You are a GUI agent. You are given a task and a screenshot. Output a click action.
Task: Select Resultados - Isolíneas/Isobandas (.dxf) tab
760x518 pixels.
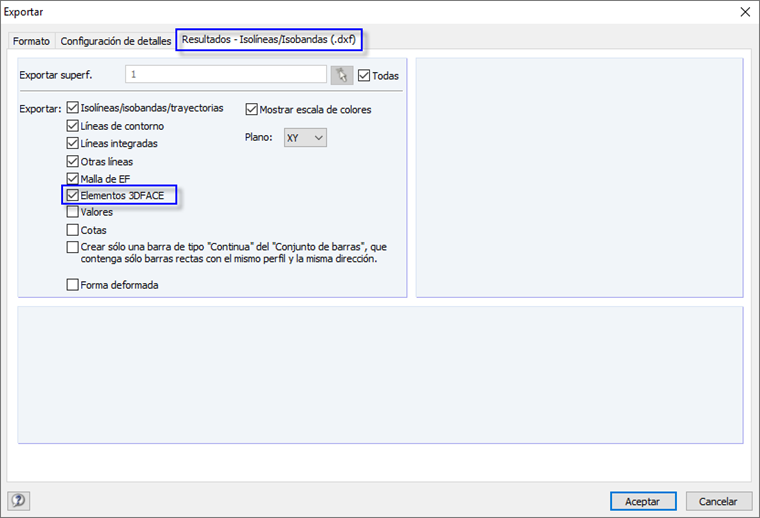pyautogui.click(x=269, y=39)
